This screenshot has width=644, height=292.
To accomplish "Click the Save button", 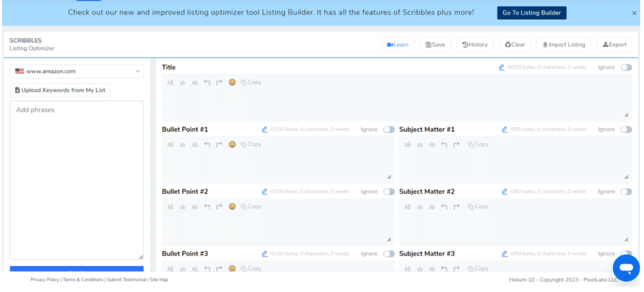I will click(x=435, y=45).
